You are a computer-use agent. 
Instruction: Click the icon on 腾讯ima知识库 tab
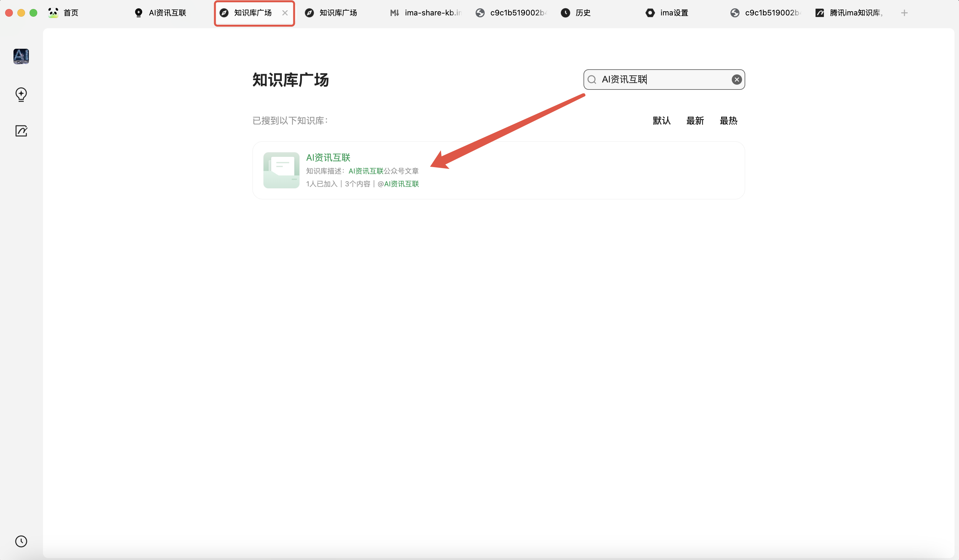tap(820, 13)
